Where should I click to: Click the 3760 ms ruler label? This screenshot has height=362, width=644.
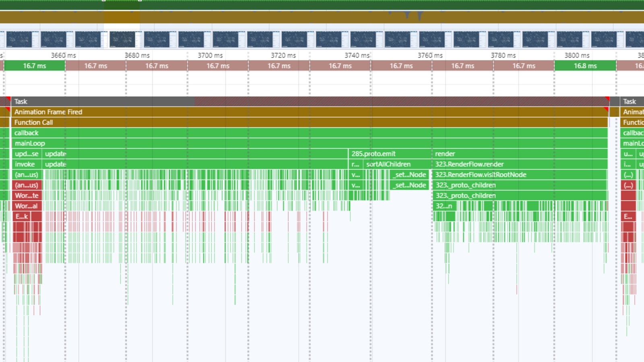point(430,56)
